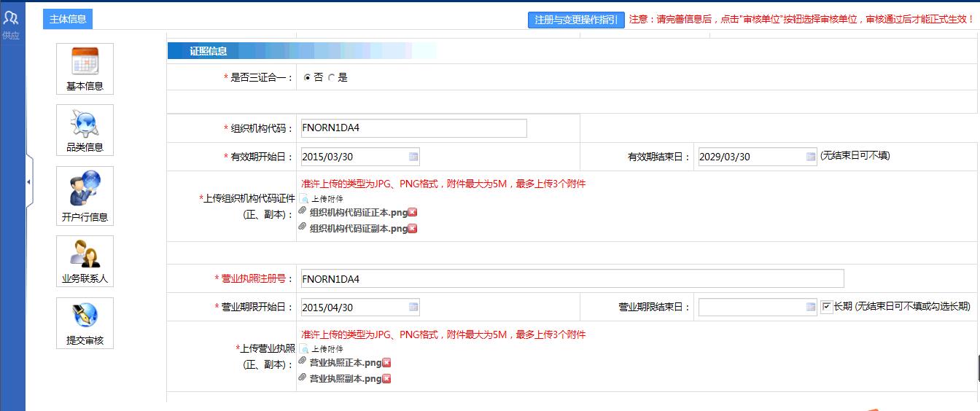Open the 品类信息 sidebar icon
The width and height of the screenshot is (980, 411).
(x=85, y=130)
